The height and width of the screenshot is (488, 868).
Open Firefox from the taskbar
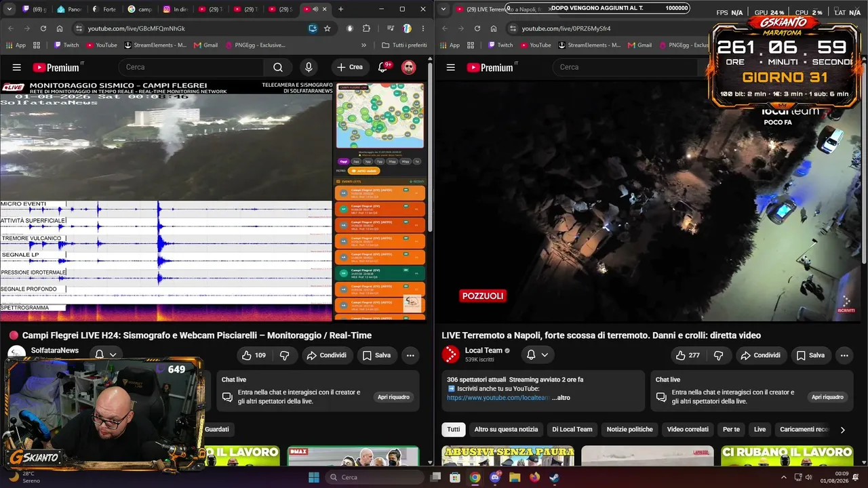[x=534, y=477]
